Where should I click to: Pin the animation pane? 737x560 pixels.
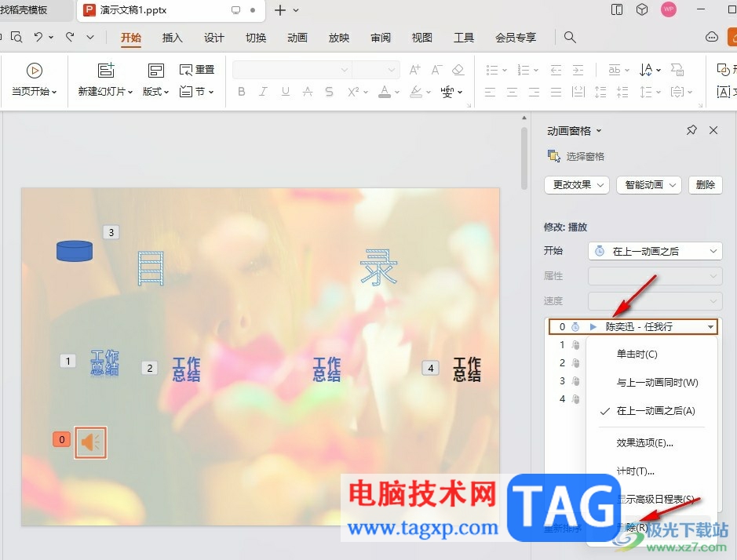coord(691,130)
